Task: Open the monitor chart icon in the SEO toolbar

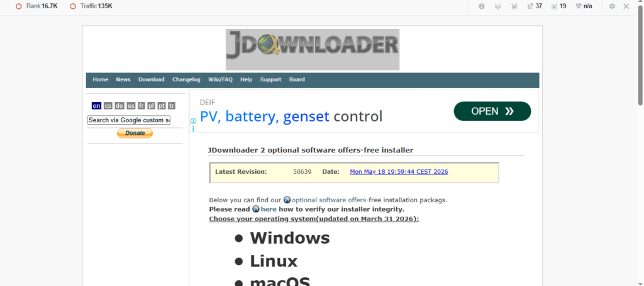Action: click(x=498, y=6)
